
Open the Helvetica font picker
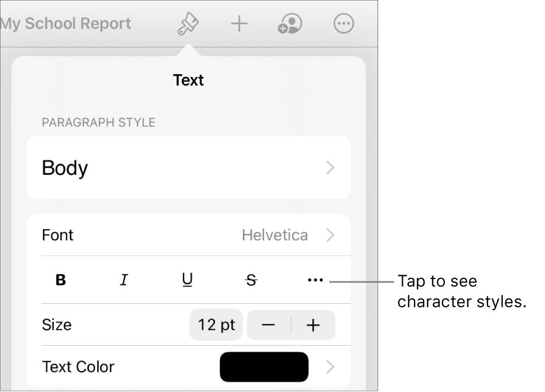coord(274,235)
